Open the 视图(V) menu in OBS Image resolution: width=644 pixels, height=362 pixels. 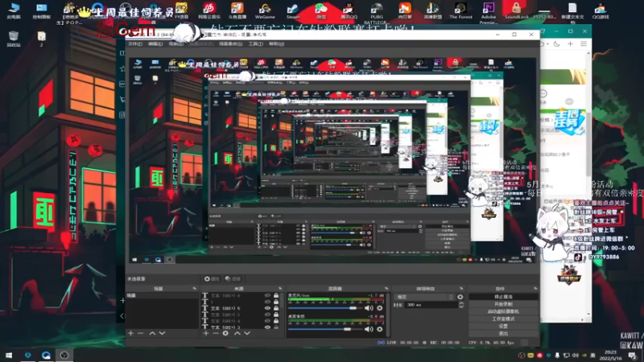pyautogui.click(x=175, y=44)
